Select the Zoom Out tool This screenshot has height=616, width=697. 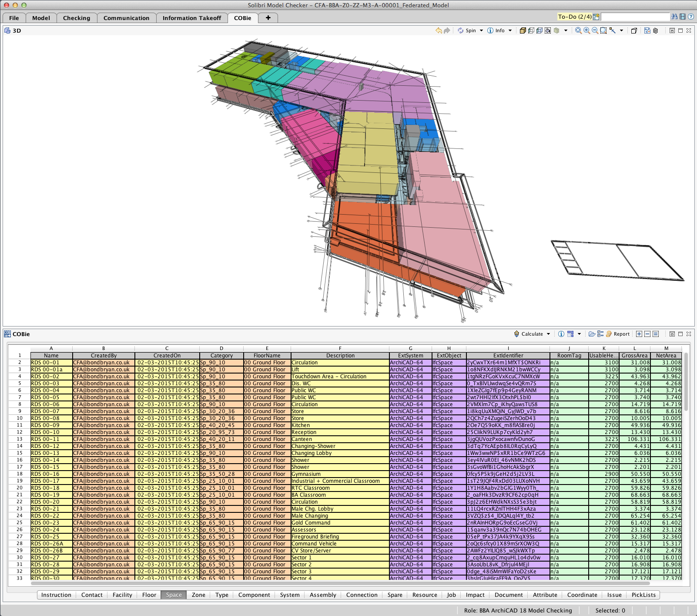(595, 30)
